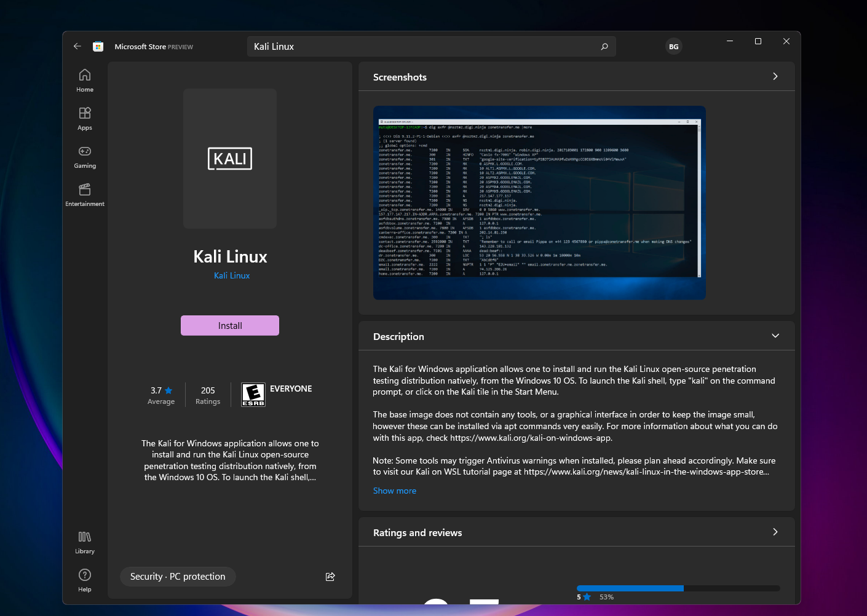Open Entertainment in the sidebar
This screenshot has width=867, height=616.
coord(85,195)
